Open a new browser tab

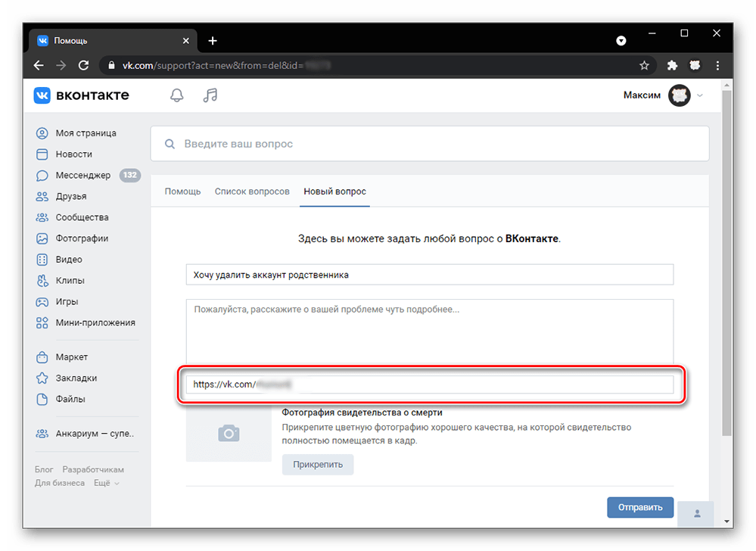click(213, 41)
